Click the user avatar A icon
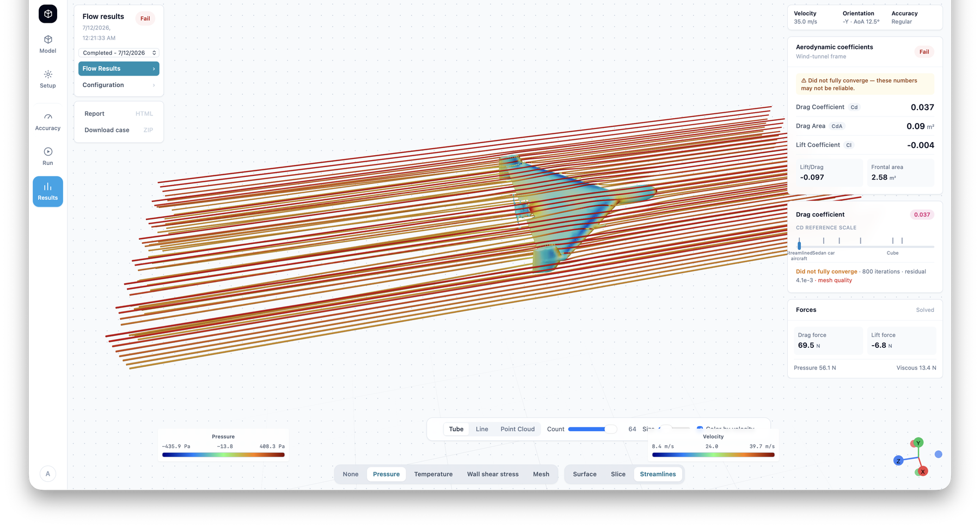The image size is (980, 528). pos(48,474)
